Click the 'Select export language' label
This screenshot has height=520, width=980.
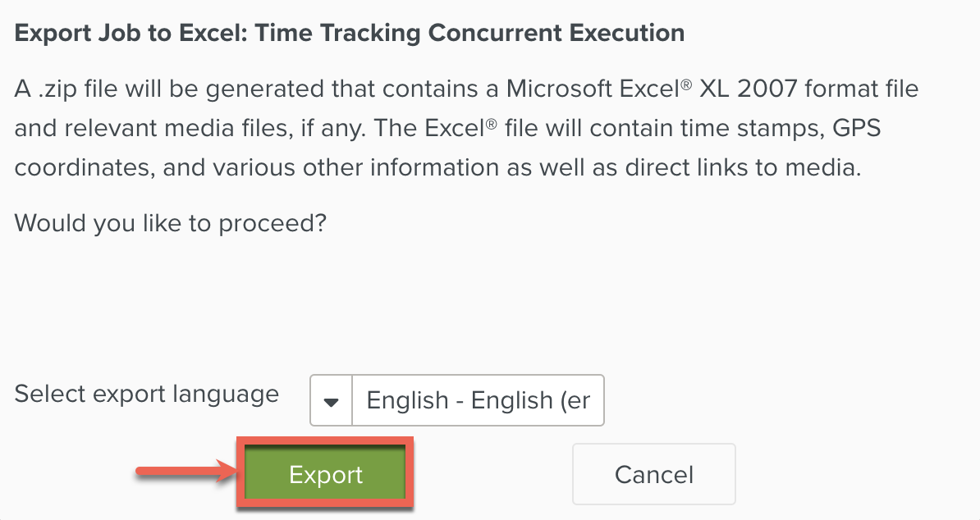click(145, 395)
